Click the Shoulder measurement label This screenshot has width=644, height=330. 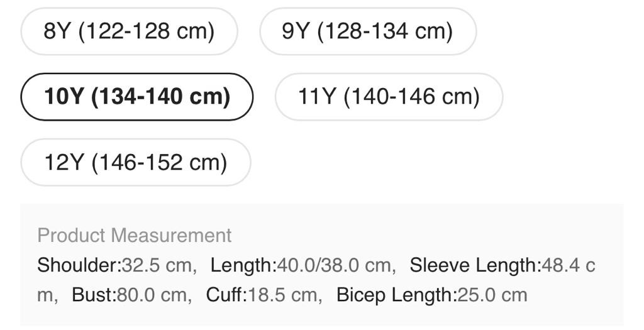pyautogui.click(x=79, y=265)
